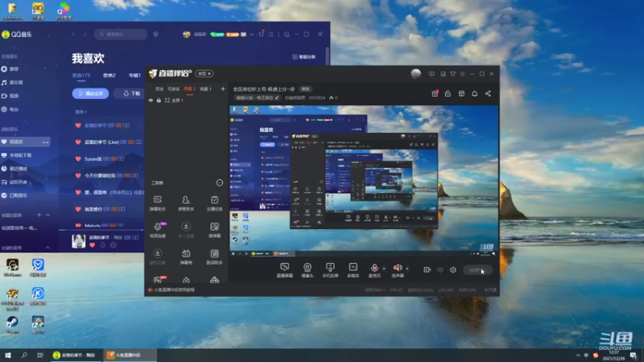Select 我喜欢 in QQ Music sidebar
Image resolution: width=644 pixels, height=362 pixels.
(25, 142)
